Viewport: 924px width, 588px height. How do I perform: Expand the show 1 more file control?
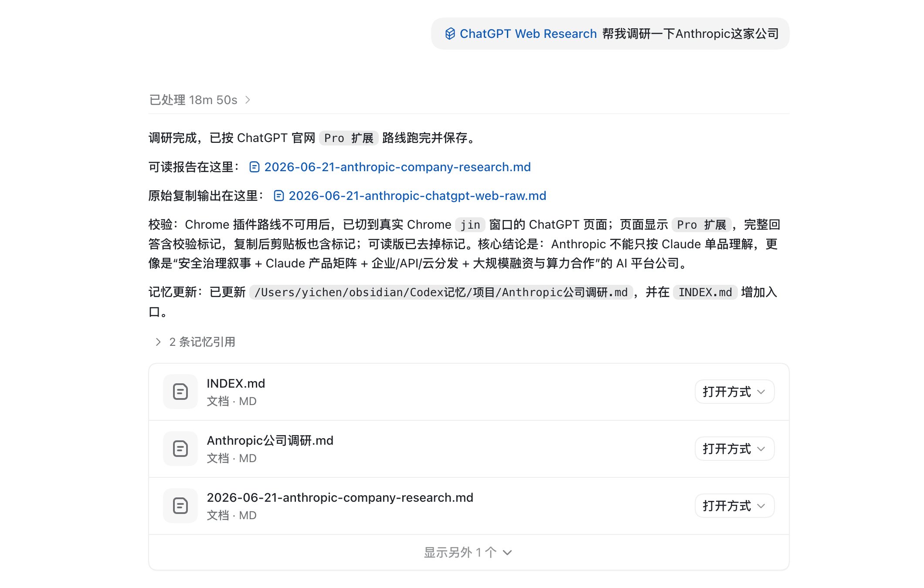pyautogui.click(x=469, y=552)
